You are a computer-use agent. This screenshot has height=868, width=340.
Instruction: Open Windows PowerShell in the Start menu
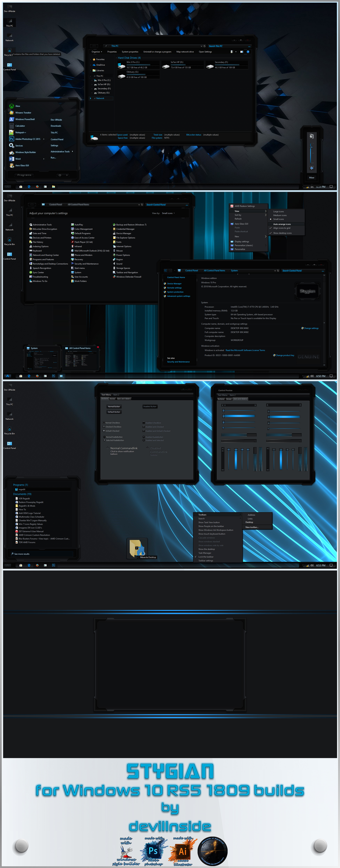[22, 119]
